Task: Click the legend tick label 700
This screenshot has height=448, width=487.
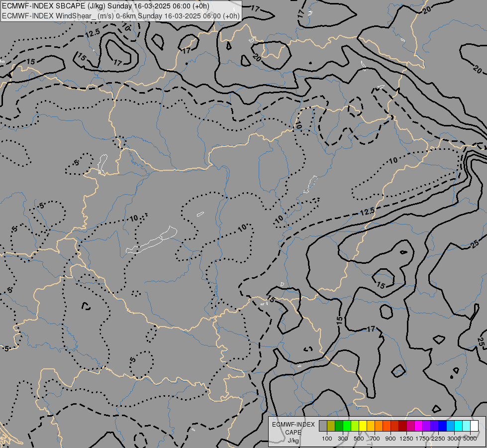Action: [375, 439]
